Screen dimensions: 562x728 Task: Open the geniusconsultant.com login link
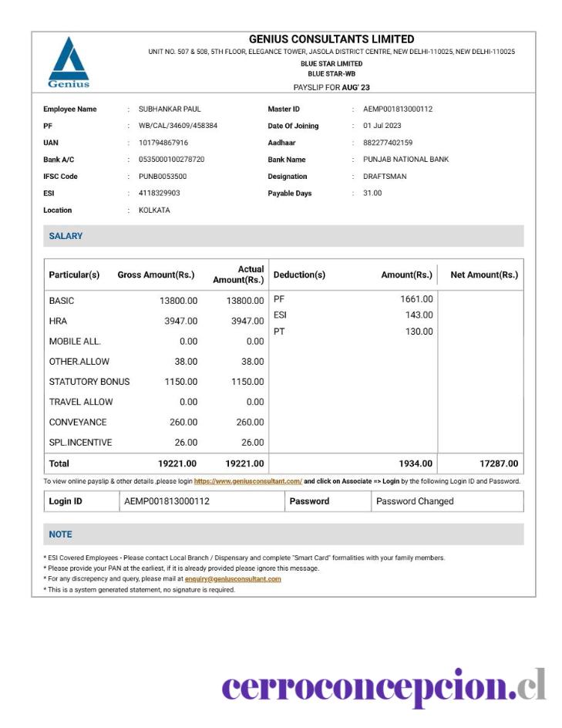pos(247,481)
